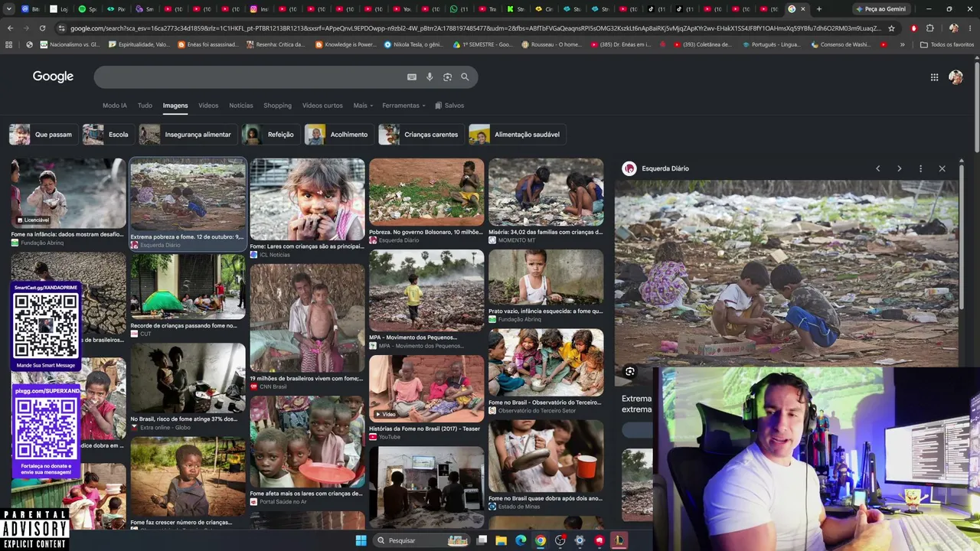Go back to the previous page

click(10, 28)
